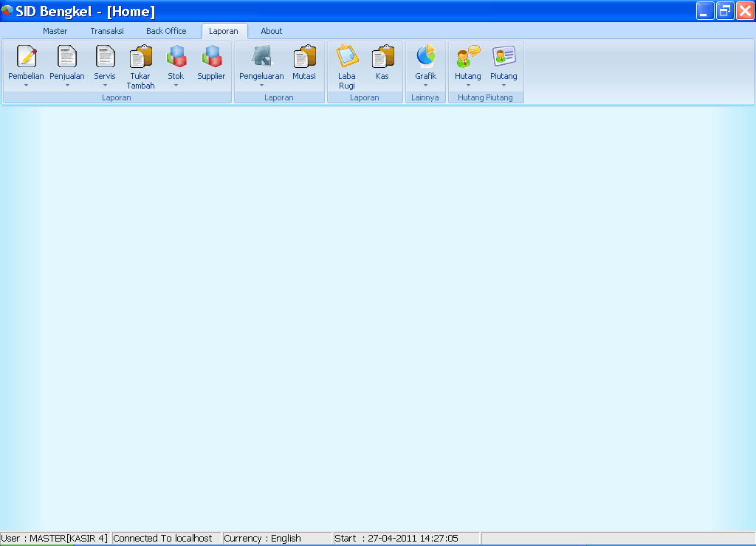Open the Supplier report icon
The height and width of the screenshot is (546, 756).
(211, 59)
